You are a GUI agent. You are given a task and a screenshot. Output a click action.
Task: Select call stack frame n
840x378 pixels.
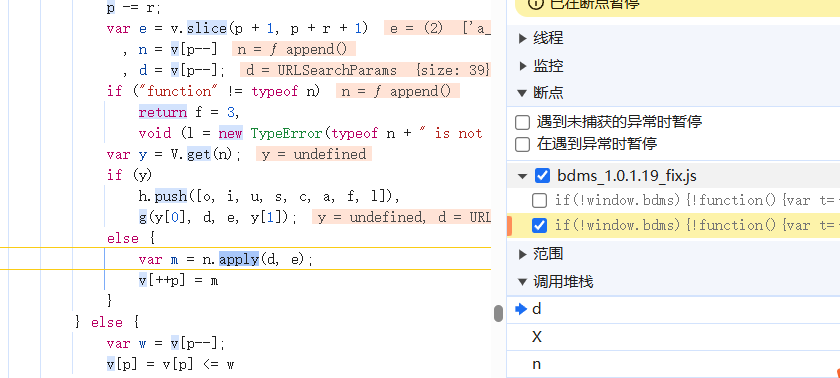coord(673,365)
